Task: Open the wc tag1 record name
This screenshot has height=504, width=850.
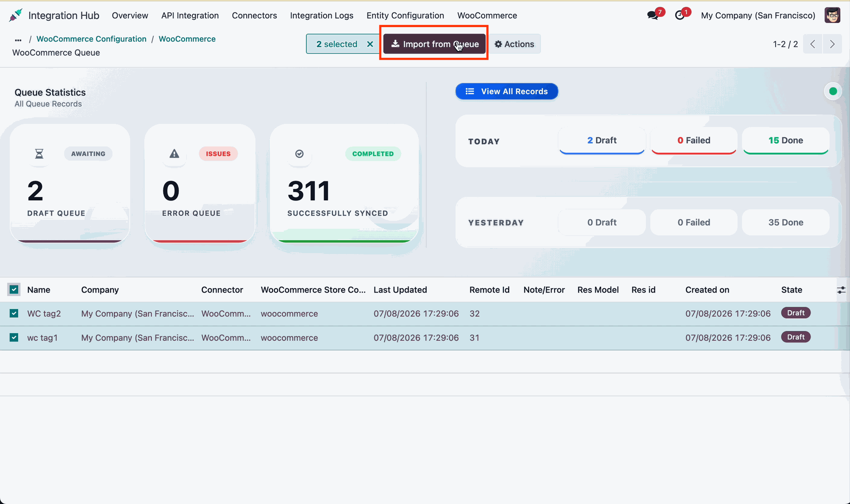Action: tap(42, 338)
